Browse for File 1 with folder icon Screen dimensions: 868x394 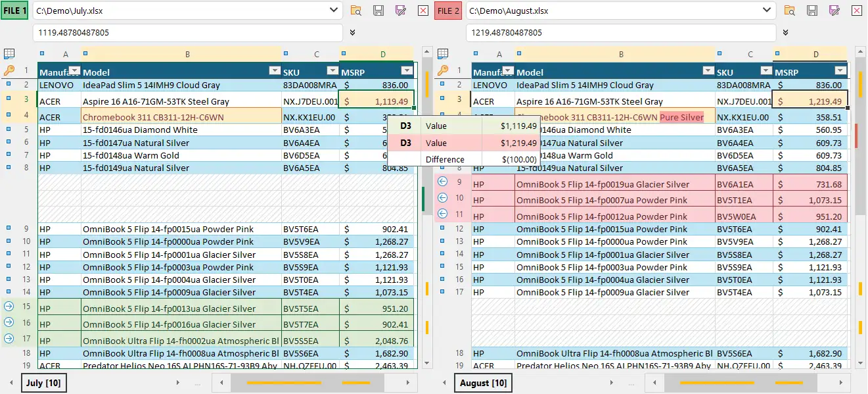(x=355, y=11)
